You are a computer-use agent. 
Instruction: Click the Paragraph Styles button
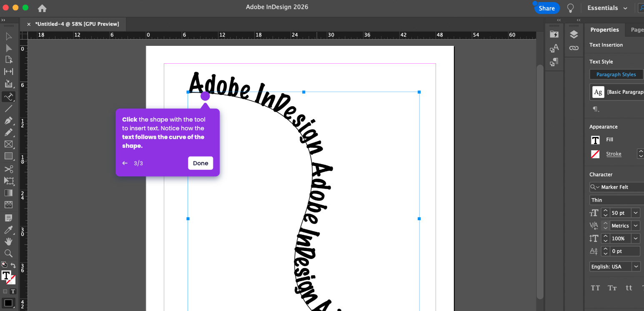point(616,75)
